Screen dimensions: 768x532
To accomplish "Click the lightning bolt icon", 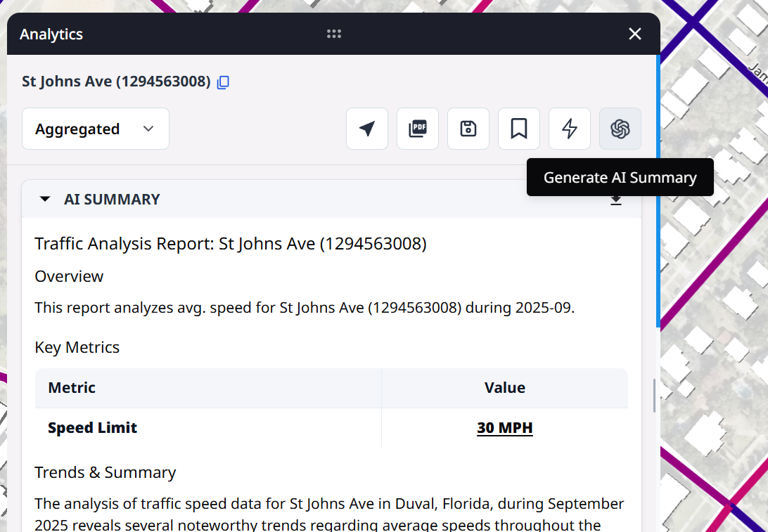I will tap(570, 129).
